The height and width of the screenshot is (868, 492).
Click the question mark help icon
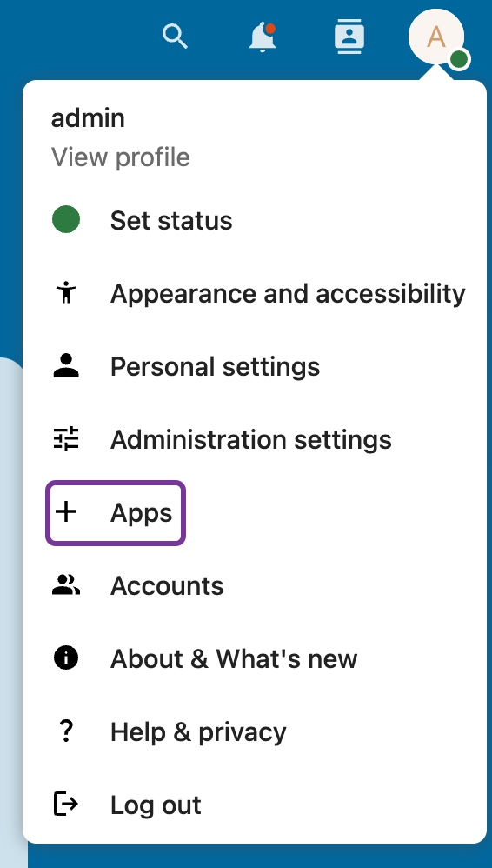66,731
